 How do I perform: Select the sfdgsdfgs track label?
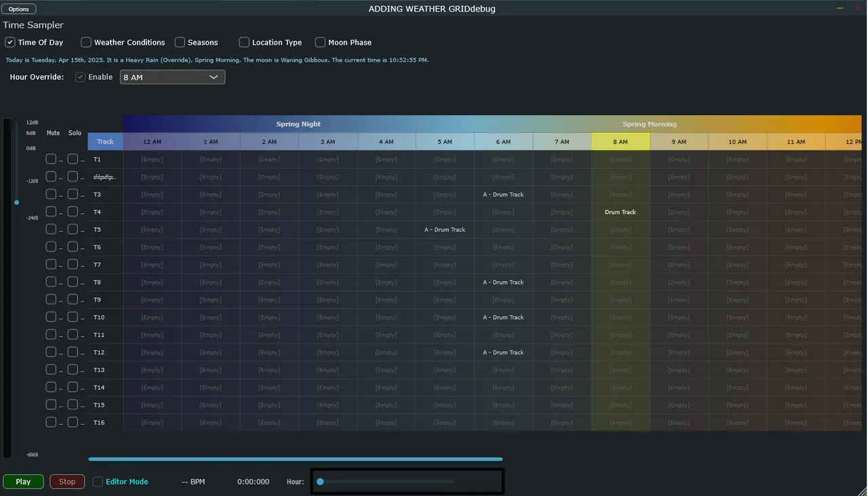(104, 177)
